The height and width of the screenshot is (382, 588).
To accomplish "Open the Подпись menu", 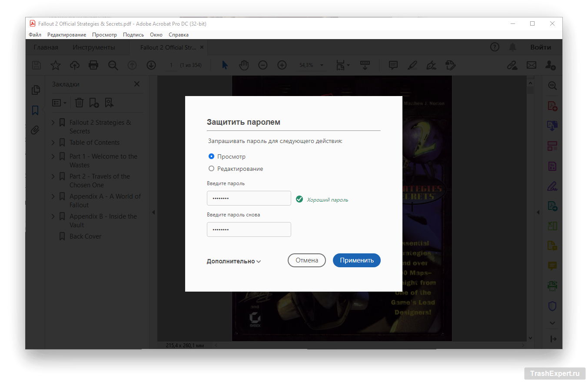I will pos(133,35).
